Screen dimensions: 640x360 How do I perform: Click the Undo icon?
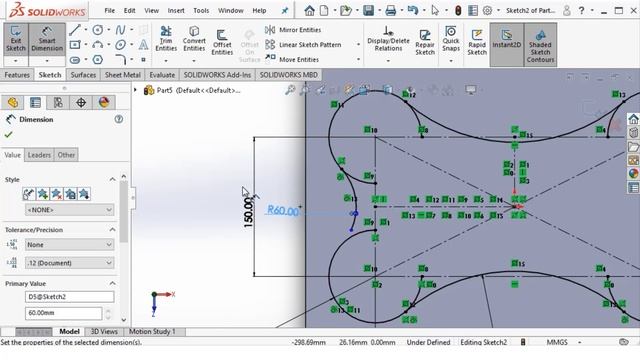coord(413,11)
